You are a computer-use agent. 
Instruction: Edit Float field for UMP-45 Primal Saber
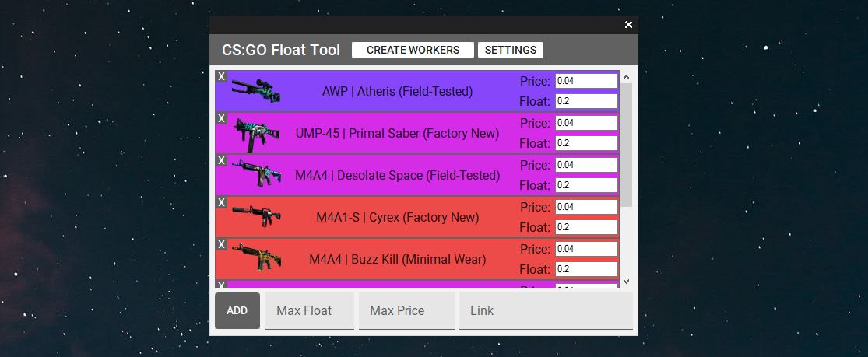click(x=586, y=143)
